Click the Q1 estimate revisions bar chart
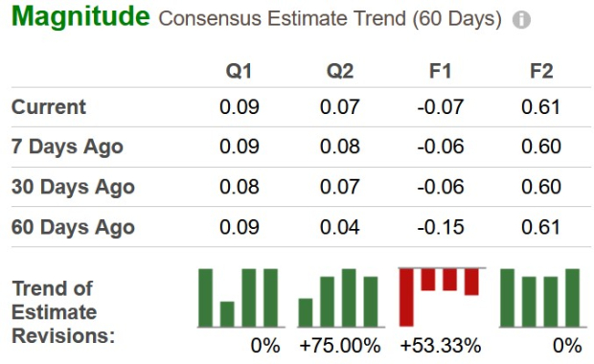The image size is (594, 364). (241, 298)
